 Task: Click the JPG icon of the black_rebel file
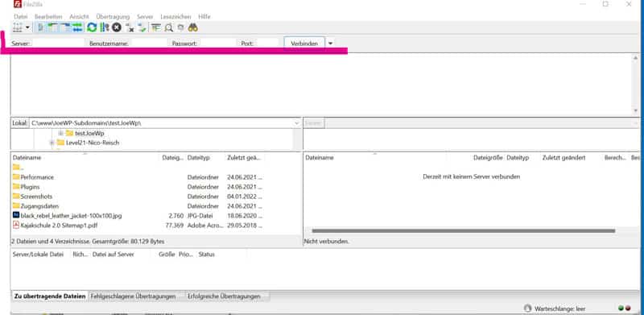16,215
